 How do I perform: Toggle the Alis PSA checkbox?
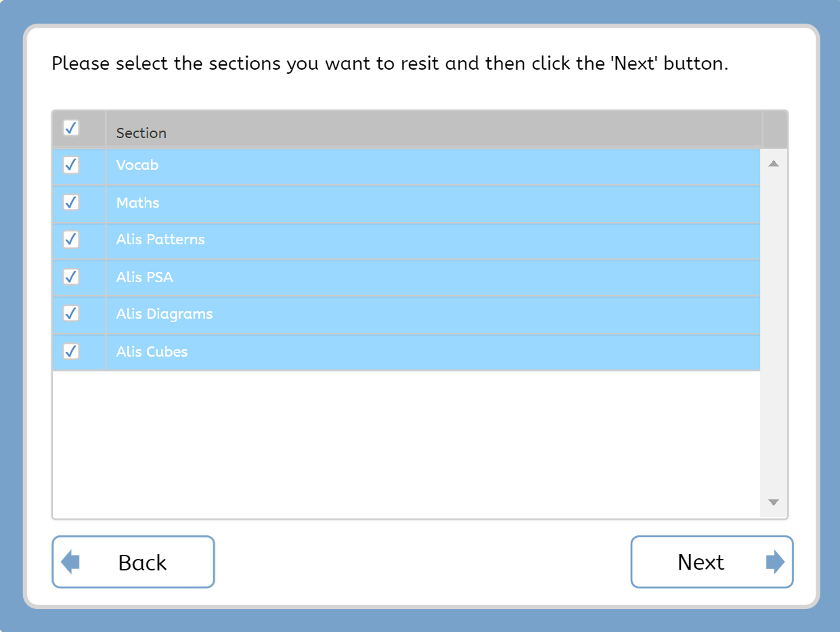pyautogui.click(x=71, y=277)
